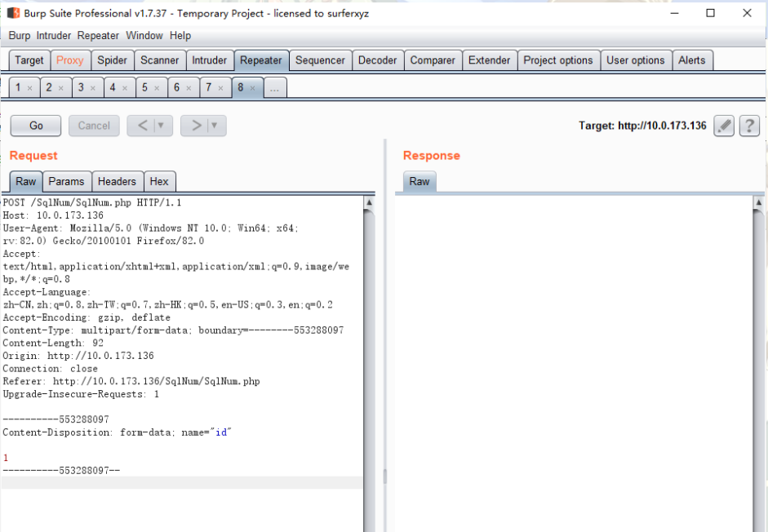Click the Connection: close header line

click(50, 369)
